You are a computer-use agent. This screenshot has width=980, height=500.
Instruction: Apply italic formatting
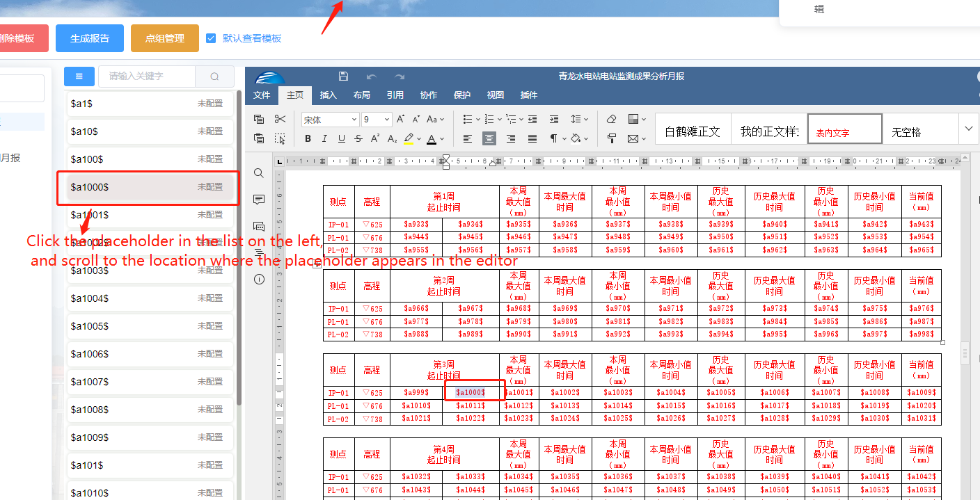click(x=324, y=138)
